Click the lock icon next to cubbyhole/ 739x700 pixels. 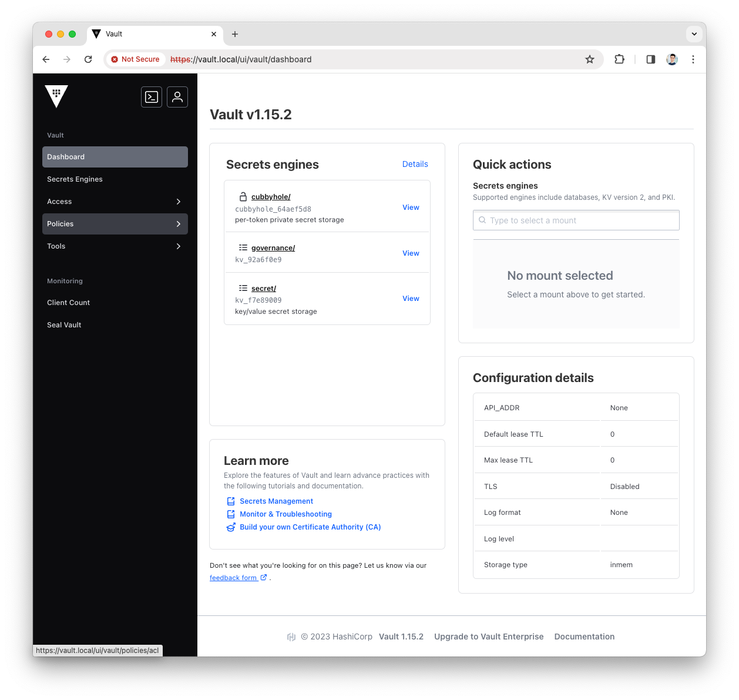pos(243,196)
